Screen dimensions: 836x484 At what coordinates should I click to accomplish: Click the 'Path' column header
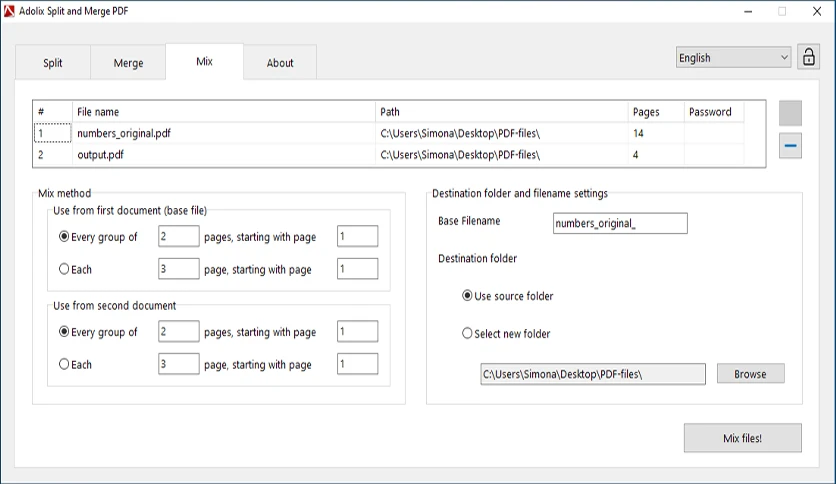[x=502, y=112]
